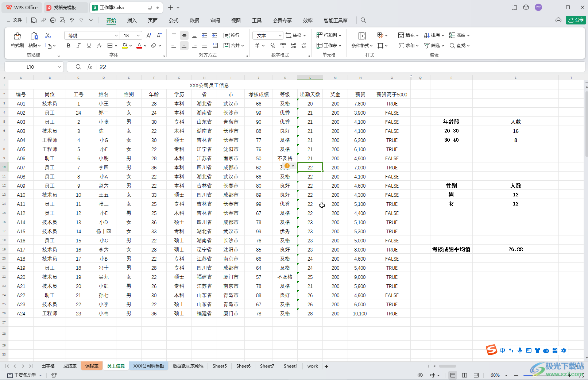Click the Format Painter (格式刷) icon
588x380 pixels.
(x=17, y=36)
